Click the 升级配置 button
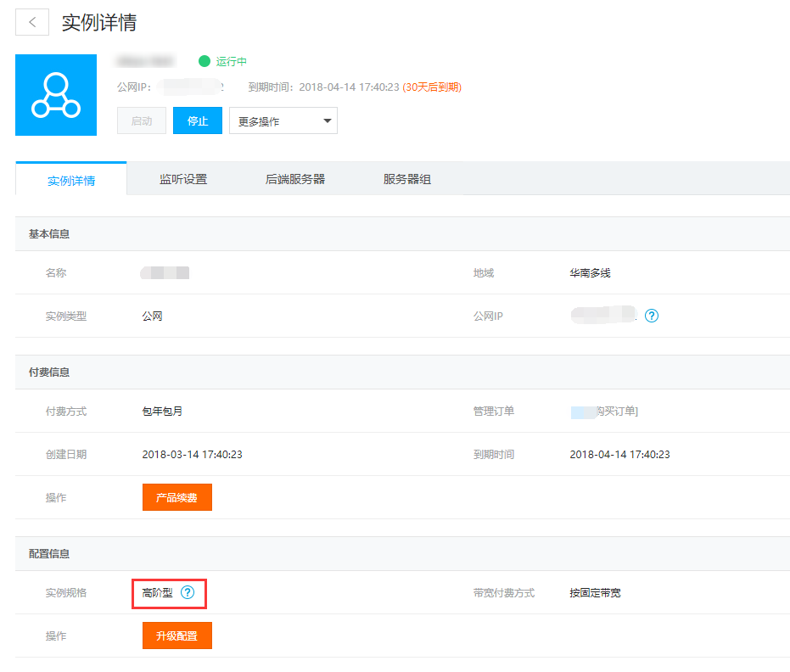This screenshot has height=672, width=790. [x=176, y=636]
